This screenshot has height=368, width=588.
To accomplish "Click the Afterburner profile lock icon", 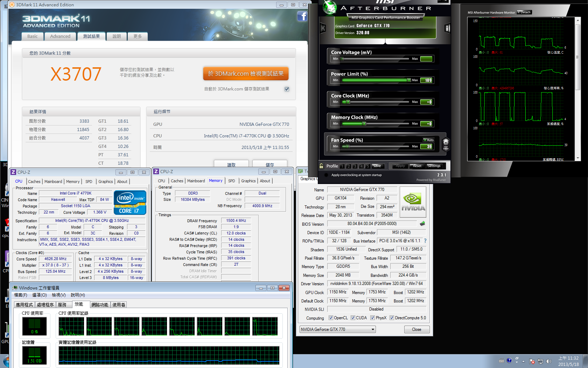I will 321,166.
